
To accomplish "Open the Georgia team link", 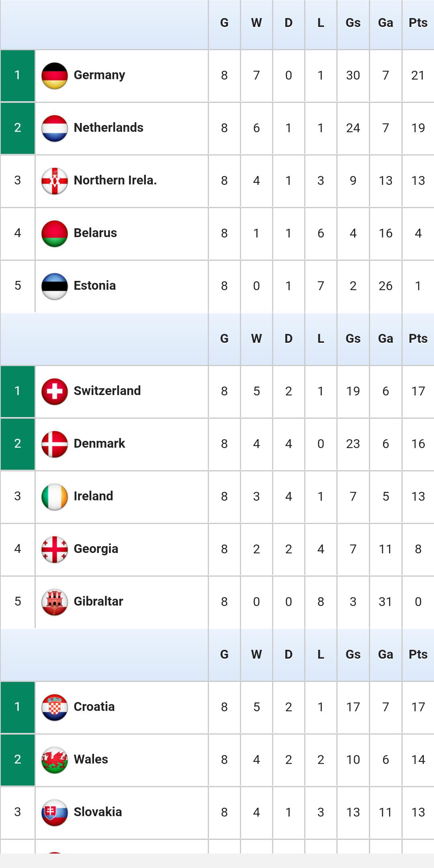I will (x=96, y=549).
